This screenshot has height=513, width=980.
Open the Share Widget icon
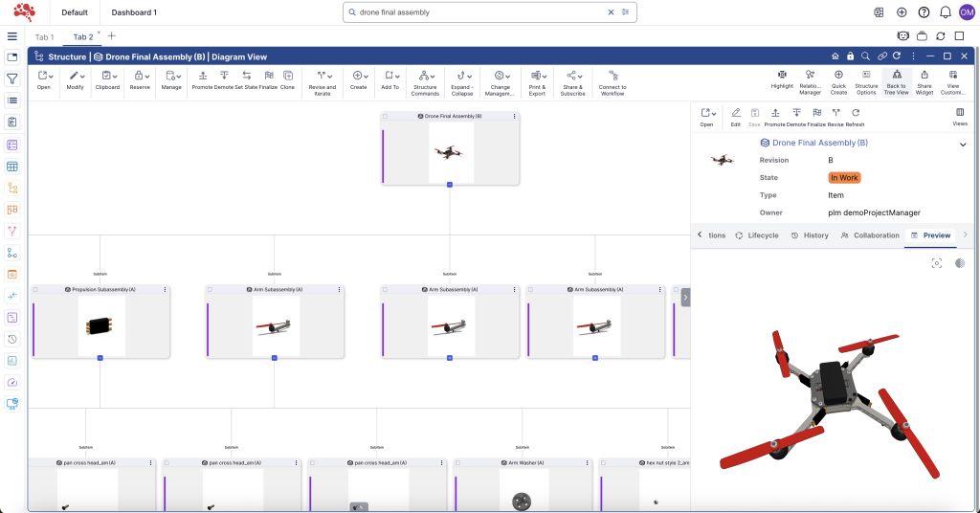924,75
